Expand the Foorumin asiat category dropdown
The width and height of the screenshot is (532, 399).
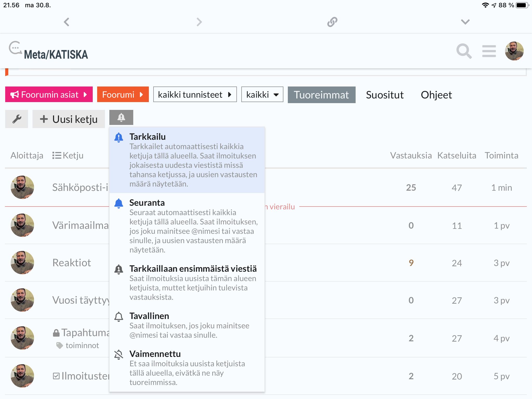(x=49, y=95)
